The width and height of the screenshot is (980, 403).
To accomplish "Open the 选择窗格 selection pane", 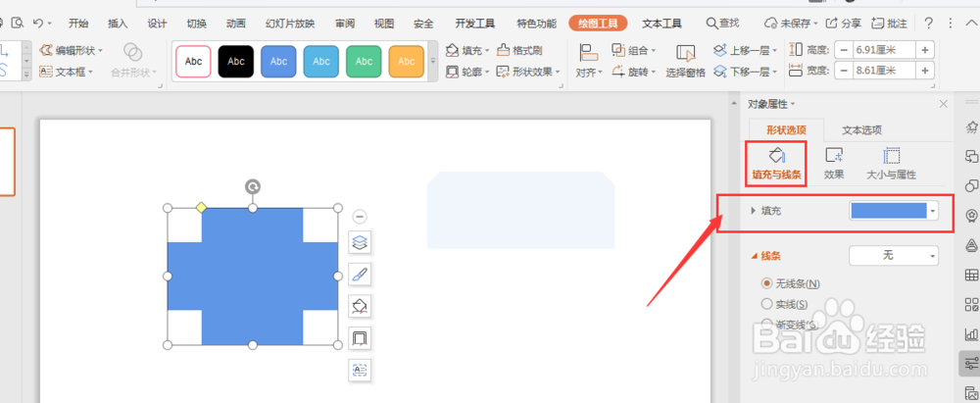I will pyautogui.click(x=686, y=60).
